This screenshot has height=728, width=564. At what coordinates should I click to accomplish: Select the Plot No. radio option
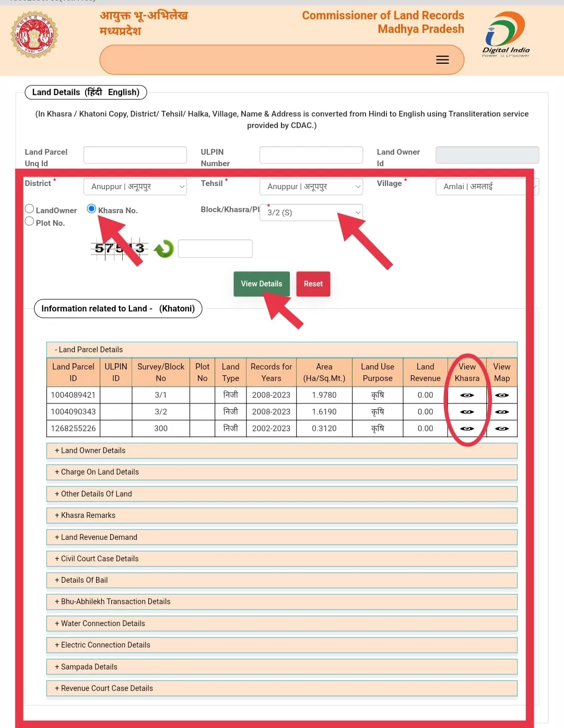tap(30, 222)
